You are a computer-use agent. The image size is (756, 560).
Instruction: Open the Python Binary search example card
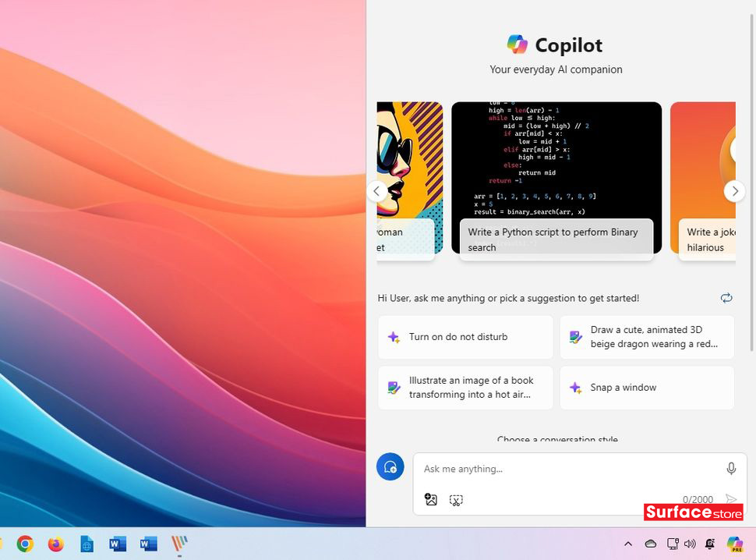[556, 178]
